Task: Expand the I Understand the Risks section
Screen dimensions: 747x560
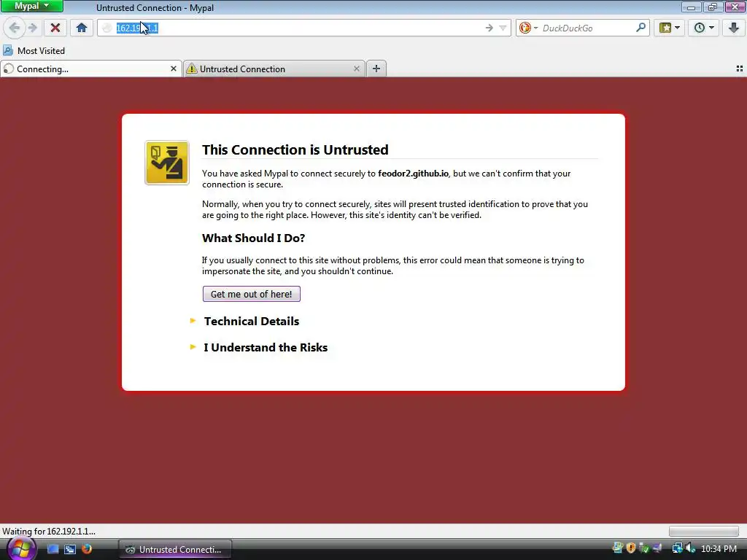Action: [266, 348]
